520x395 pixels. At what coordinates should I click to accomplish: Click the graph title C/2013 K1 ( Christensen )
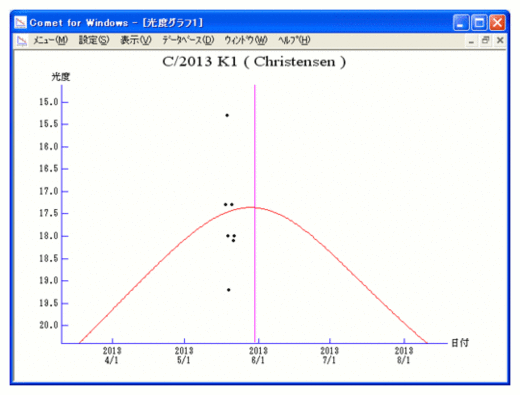tap(254, 62)
